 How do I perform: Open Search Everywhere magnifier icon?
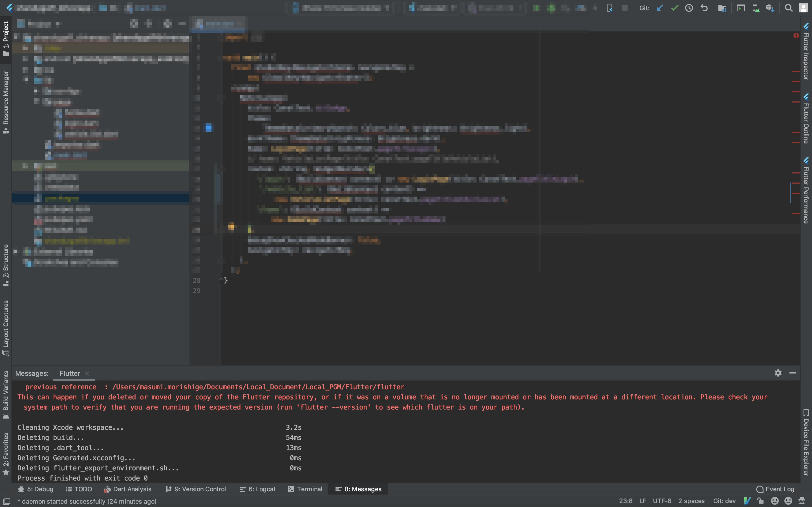click(x=789, y=8)
